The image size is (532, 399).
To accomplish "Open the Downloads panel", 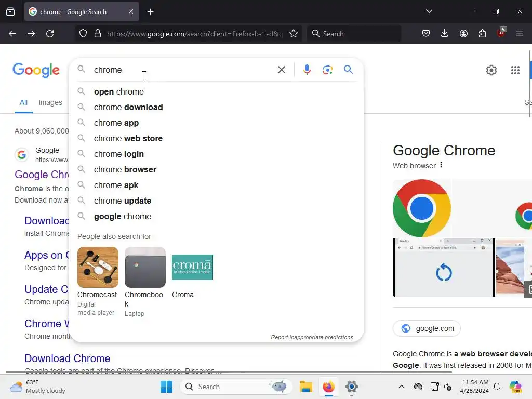I will 445,34.
